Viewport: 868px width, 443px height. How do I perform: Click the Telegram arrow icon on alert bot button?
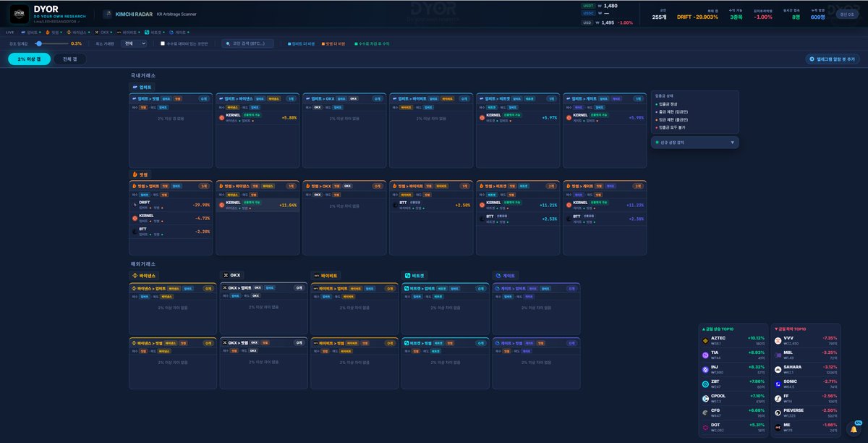pos(812,59)
